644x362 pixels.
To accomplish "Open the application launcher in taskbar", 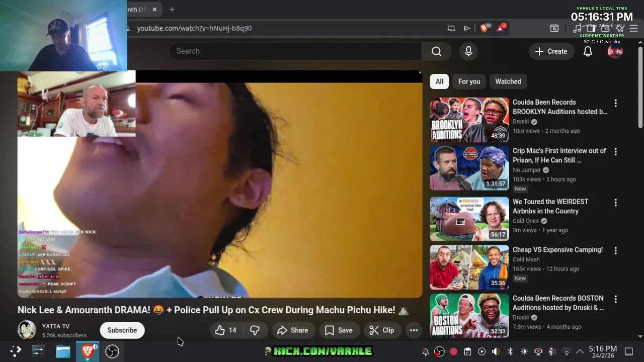I will [15, 351].
